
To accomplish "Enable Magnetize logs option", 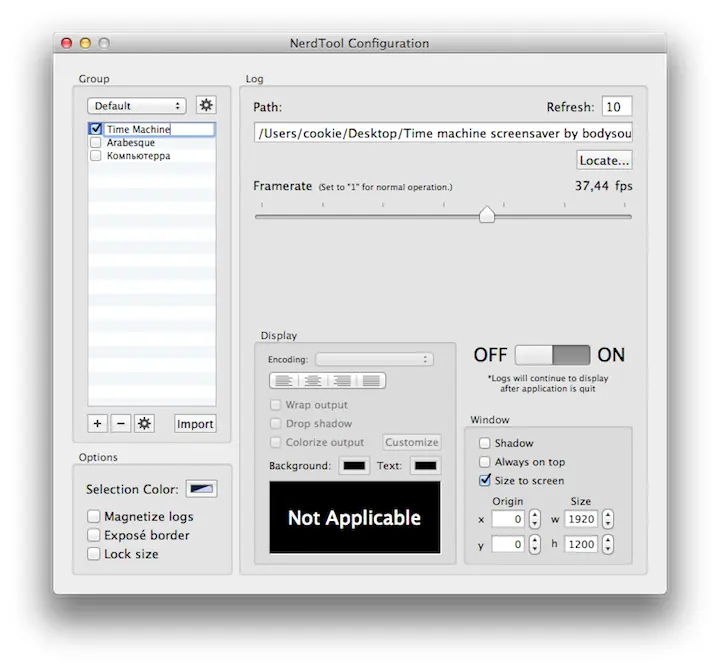I will tap(94, 516).
